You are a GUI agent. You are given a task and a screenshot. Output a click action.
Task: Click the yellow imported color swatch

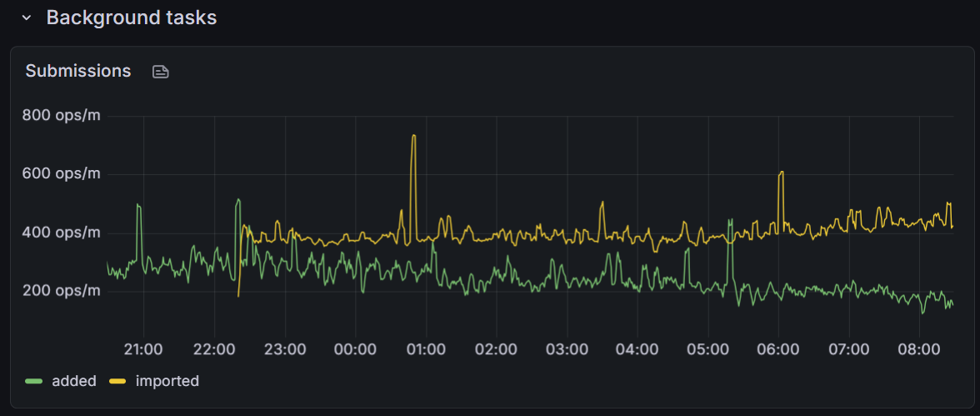click(118, 381)
